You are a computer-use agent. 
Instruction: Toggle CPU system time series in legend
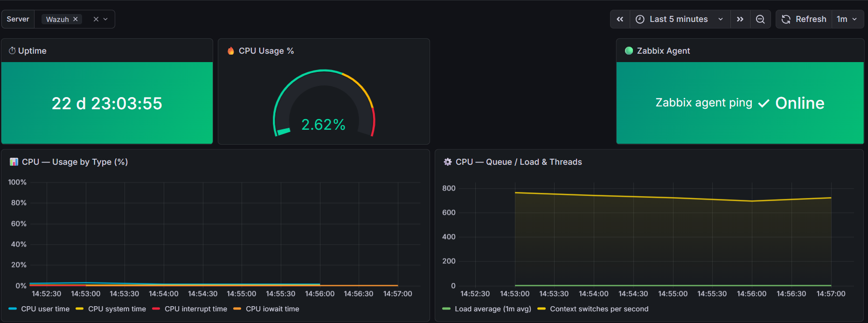(x=111, y=309)
